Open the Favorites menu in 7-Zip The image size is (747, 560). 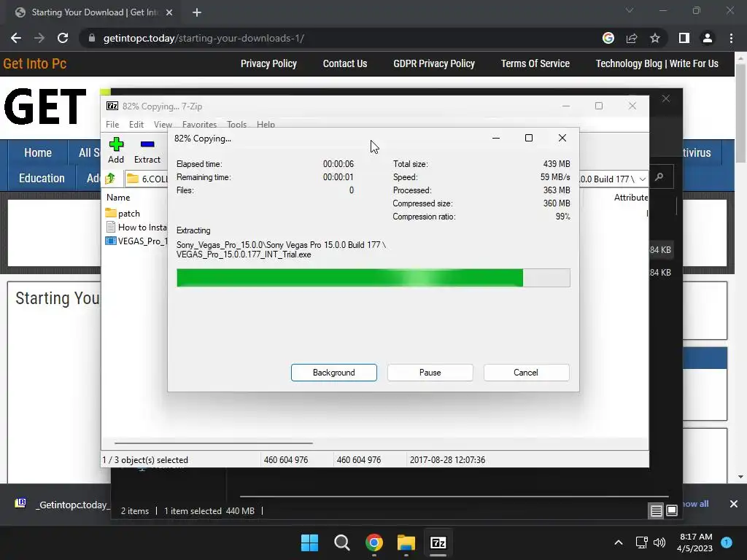tap(200, 124)
